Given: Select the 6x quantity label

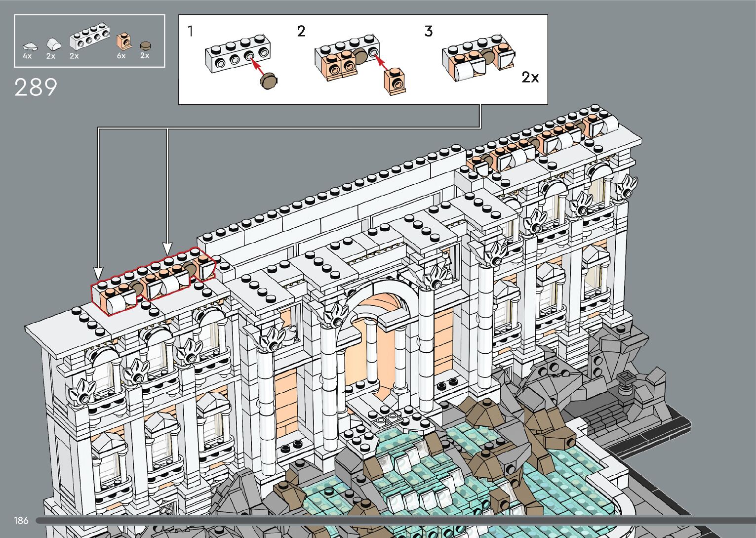Looking at the screenshot, I should (121, 56).
